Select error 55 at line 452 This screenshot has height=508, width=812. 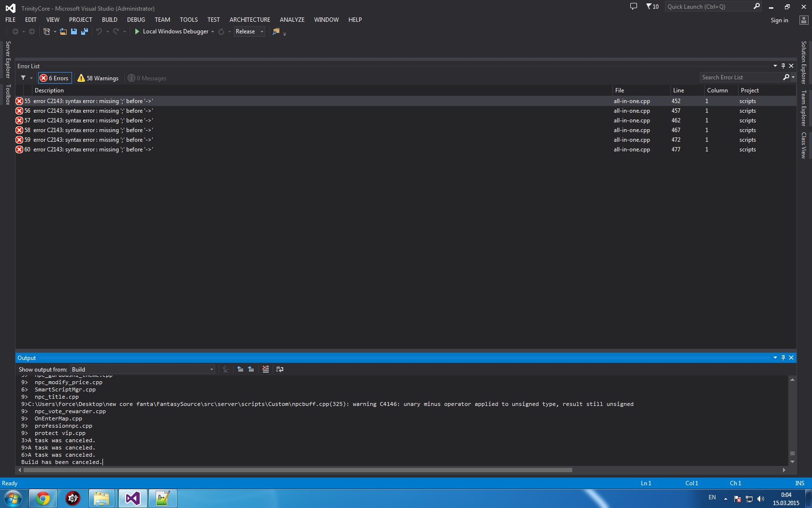406,101
